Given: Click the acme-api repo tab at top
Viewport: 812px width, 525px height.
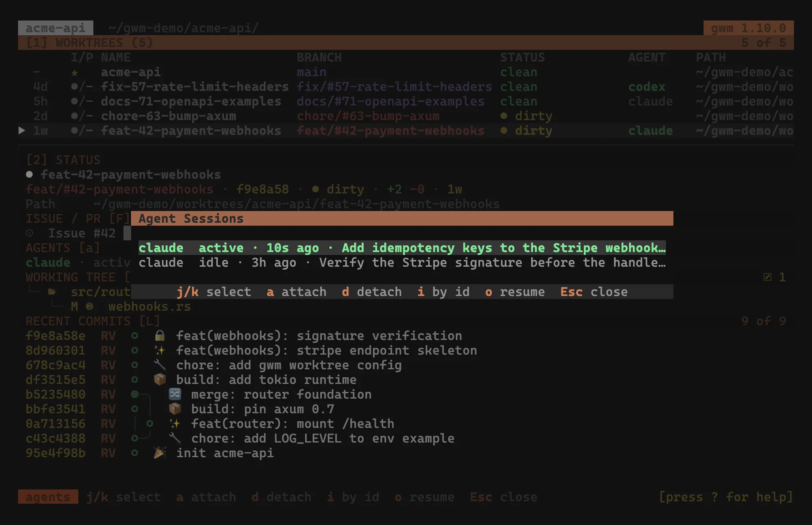Looking at the screenshot, I should (x=55, y=28).
